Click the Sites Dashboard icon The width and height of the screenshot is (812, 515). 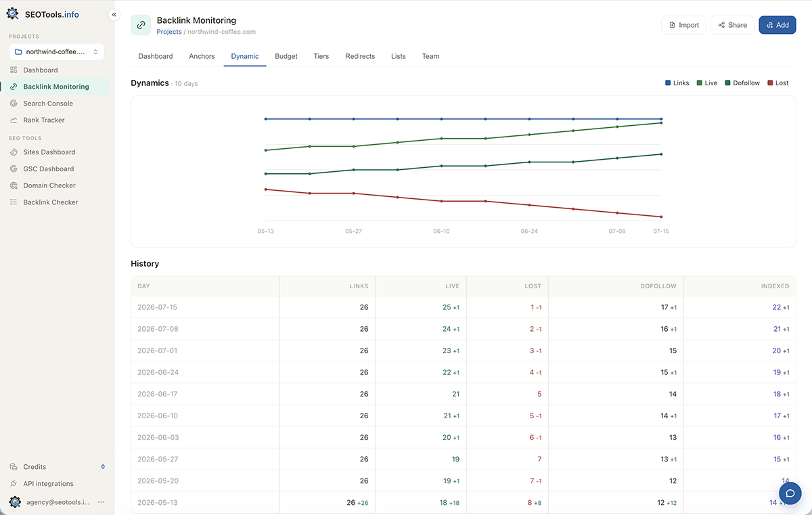pos(14,152)
